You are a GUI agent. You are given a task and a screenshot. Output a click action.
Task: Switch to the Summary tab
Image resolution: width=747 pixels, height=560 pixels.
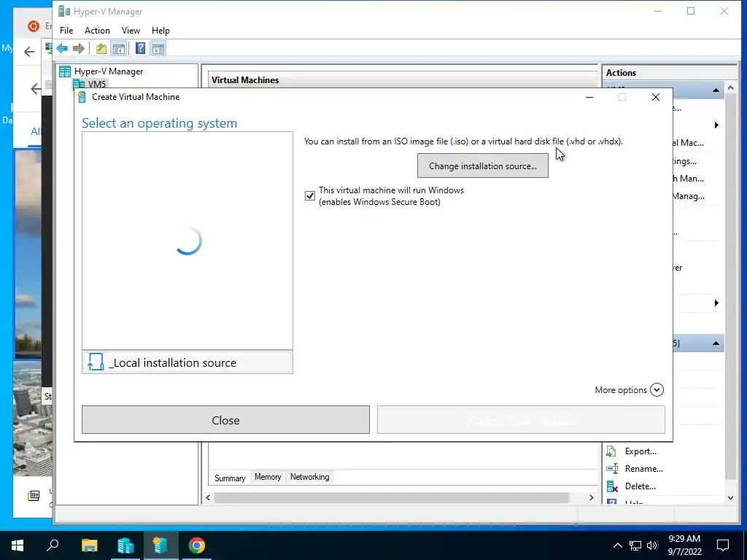pos(230,478)
